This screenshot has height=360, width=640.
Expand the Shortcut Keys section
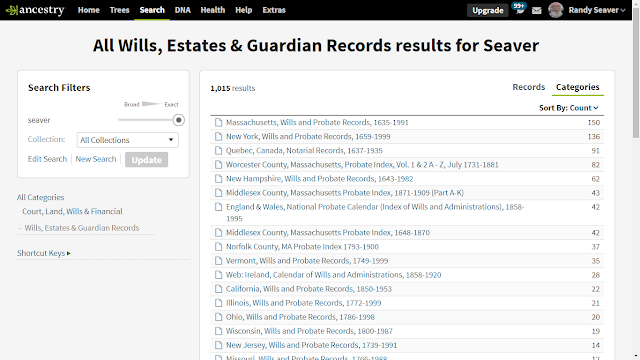pyautogui.click(x=44, y=253)
